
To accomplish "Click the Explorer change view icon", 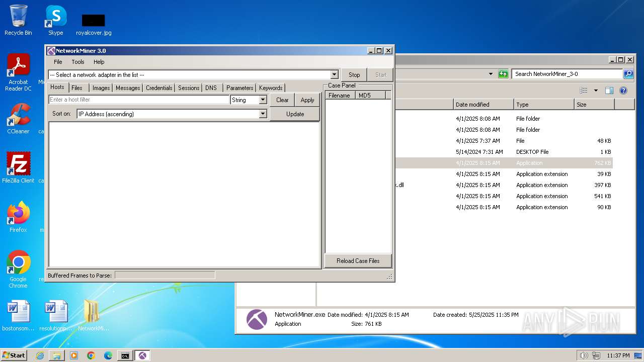I will tap(584, 90).
